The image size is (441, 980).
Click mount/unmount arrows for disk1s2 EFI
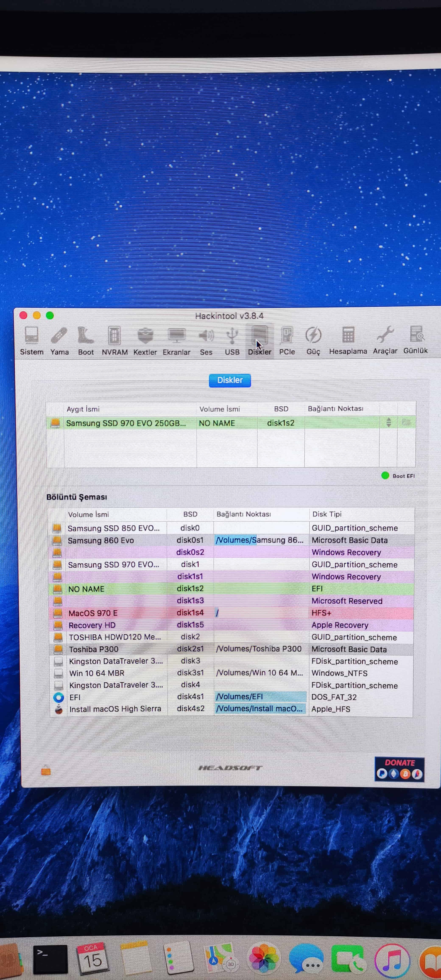tap(388, 422)
